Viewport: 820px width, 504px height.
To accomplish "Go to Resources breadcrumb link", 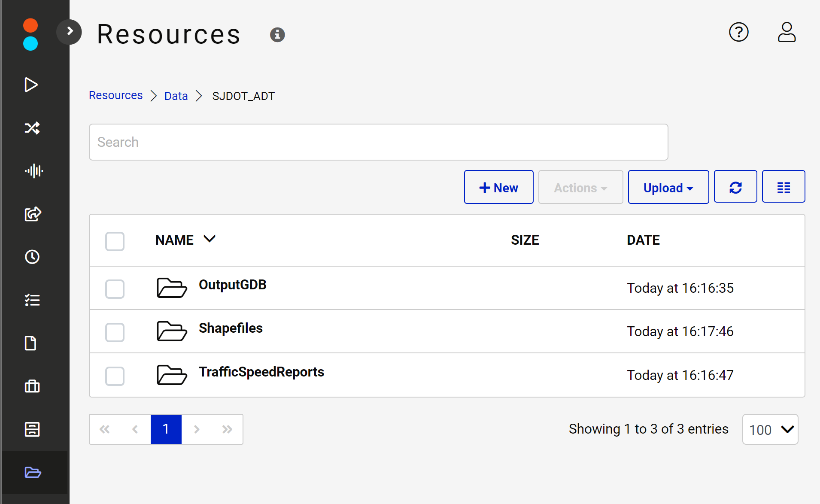I will pos(115,95).
